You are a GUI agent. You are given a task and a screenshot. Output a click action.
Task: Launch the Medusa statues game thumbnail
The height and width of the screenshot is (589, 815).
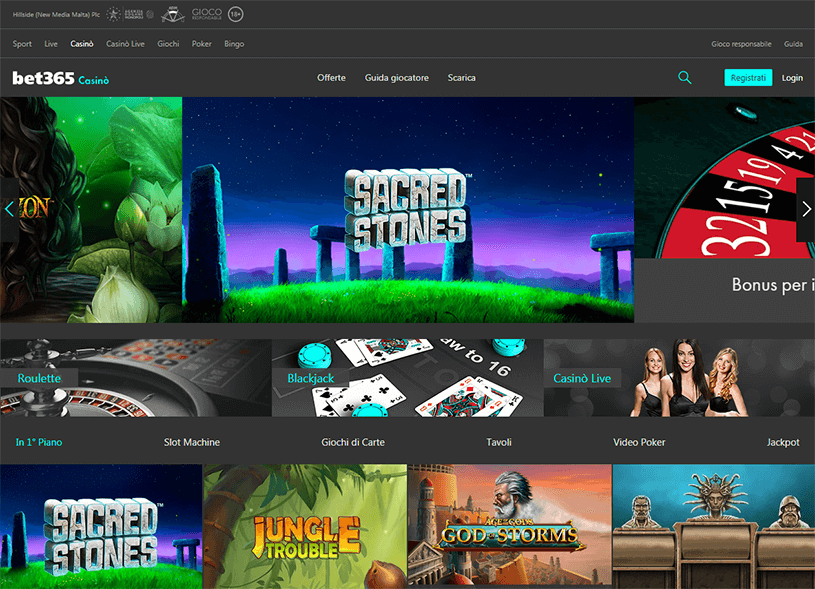(x=714, y=527)
